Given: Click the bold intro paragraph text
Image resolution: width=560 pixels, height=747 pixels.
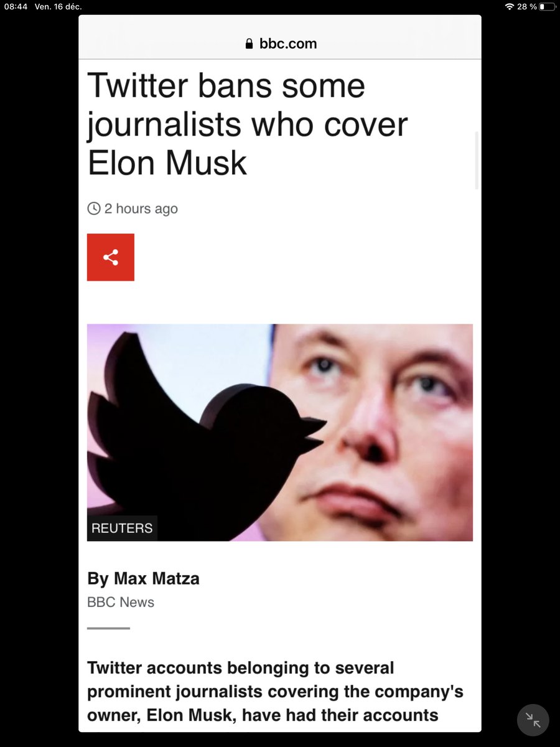Looking at the screenshot, I should click(276, 692).
